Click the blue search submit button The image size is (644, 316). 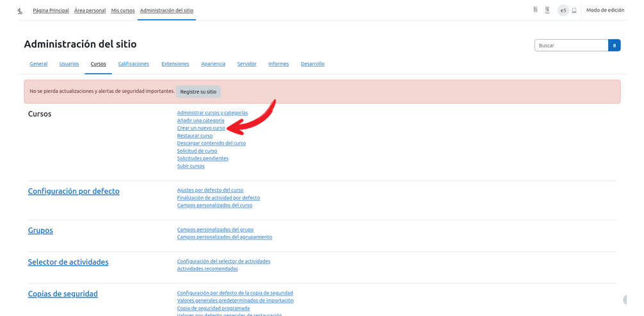(x=614, y=46)
